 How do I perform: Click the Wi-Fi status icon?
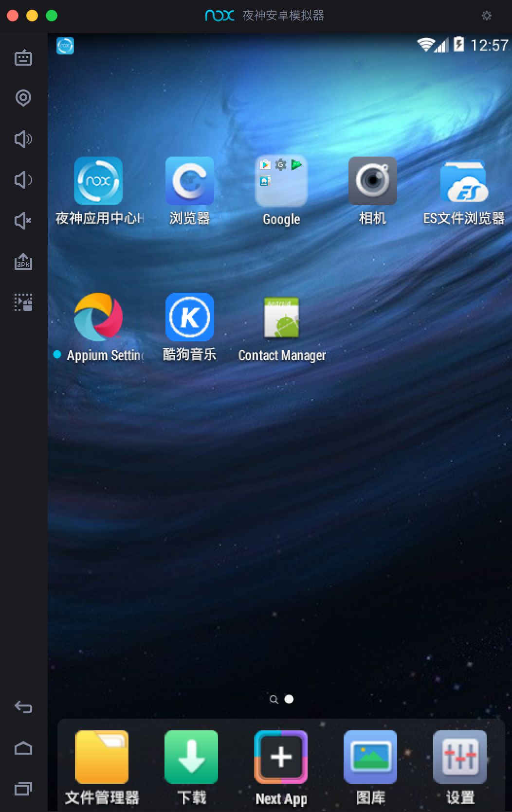pos(425,45)
